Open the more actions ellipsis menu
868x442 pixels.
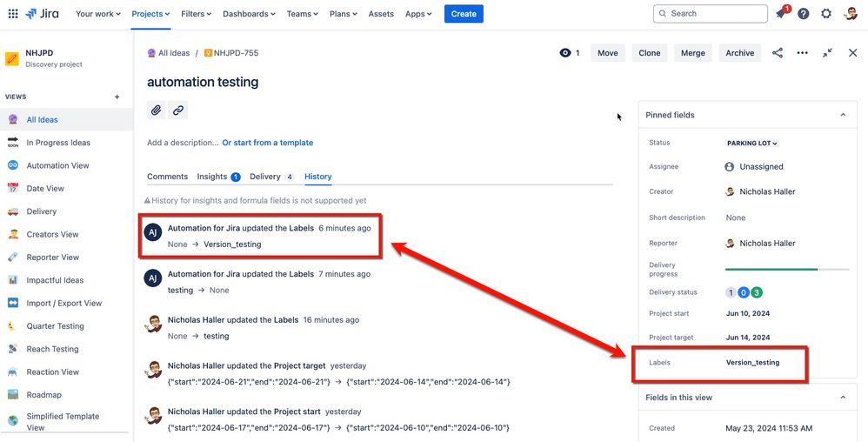click(x=802, y=53)
